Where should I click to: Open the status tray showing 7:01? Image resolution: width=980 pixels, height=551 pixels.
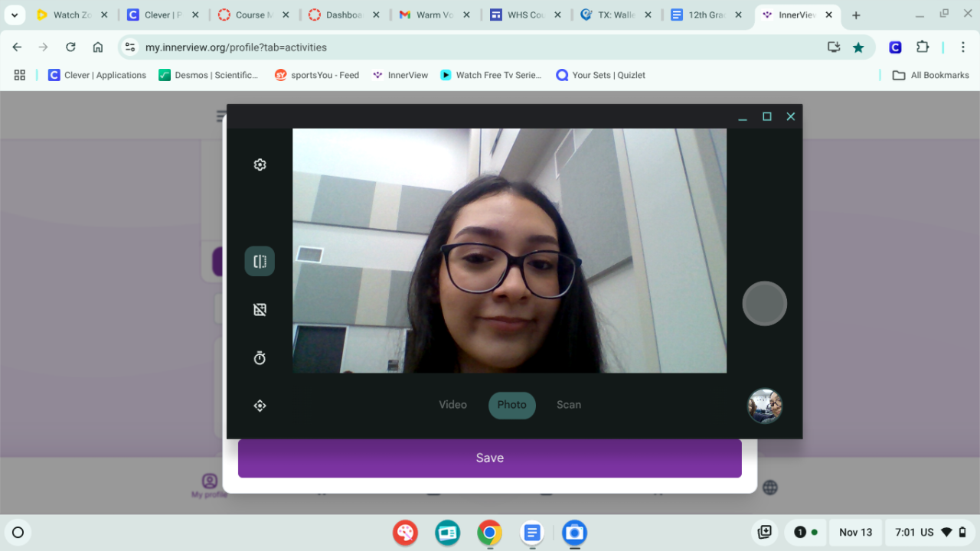click(929, 533)
